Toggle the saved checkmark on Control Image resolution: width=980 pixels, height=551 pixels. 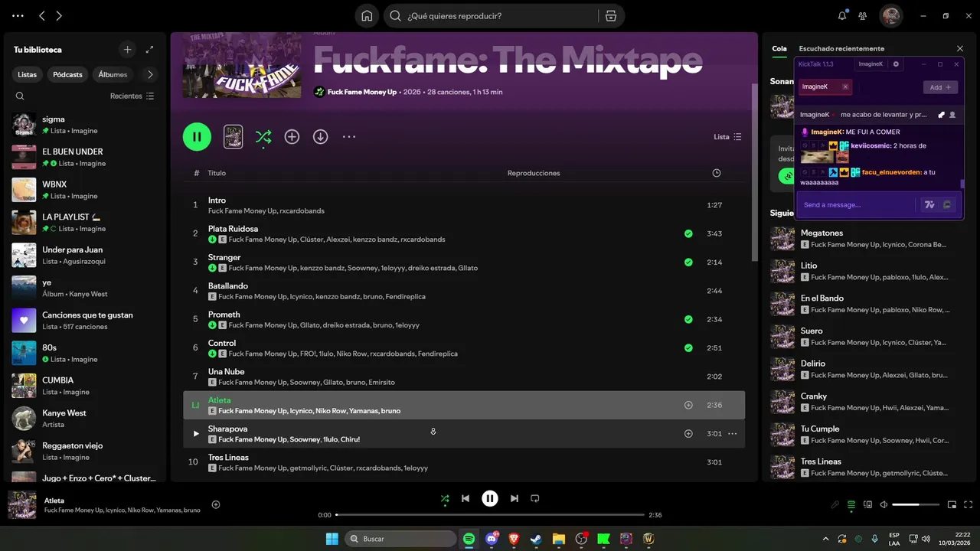pos(688,347)
